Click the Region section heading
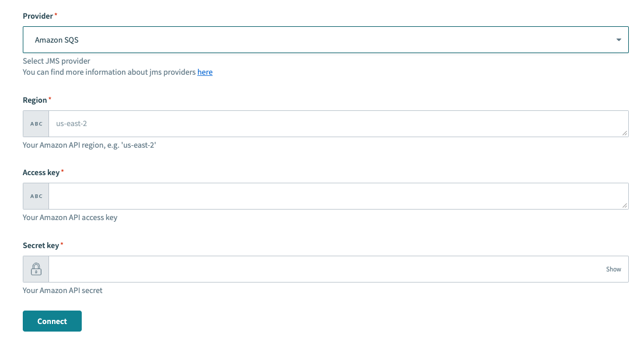 point(34,100)
